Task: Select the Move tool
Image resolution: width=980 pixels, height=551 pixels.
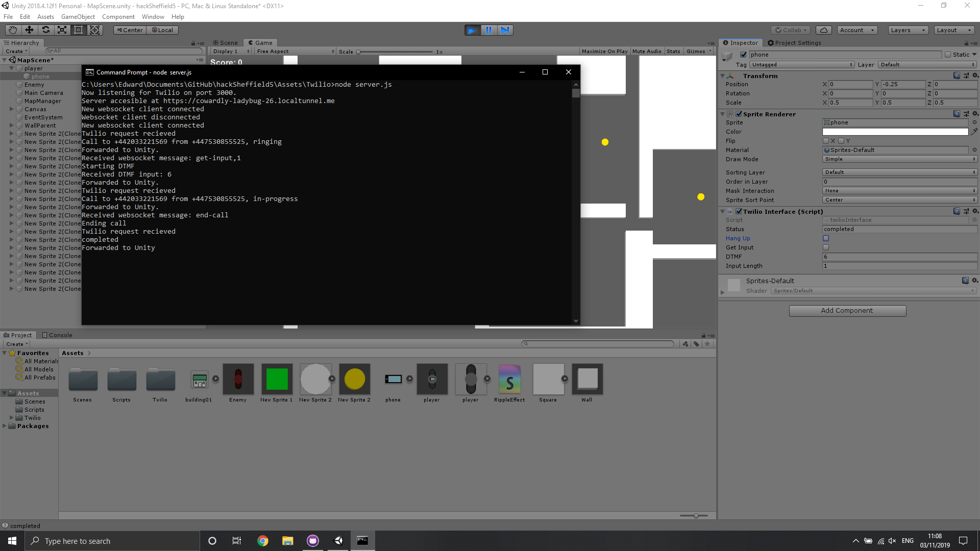Action: click(29, 30)
